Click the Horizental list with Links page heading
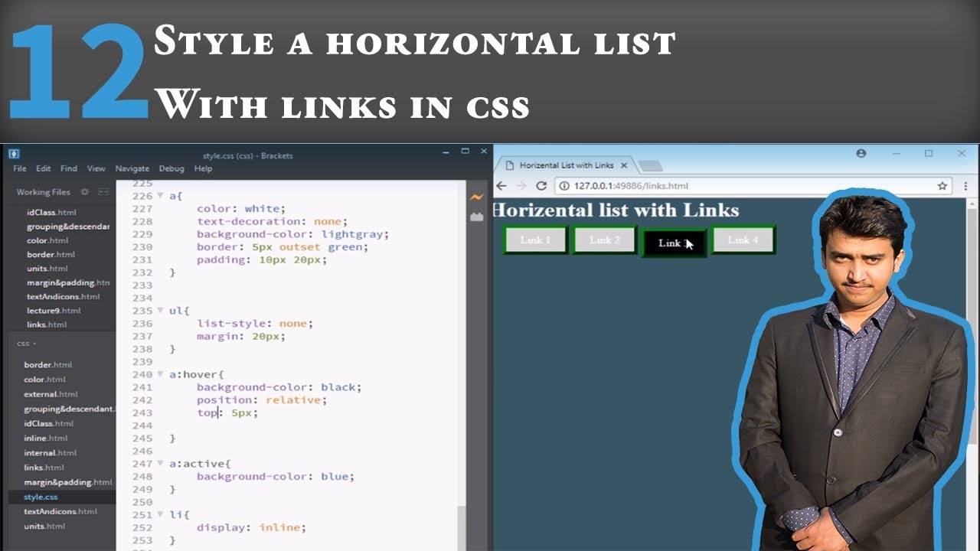 616,210
